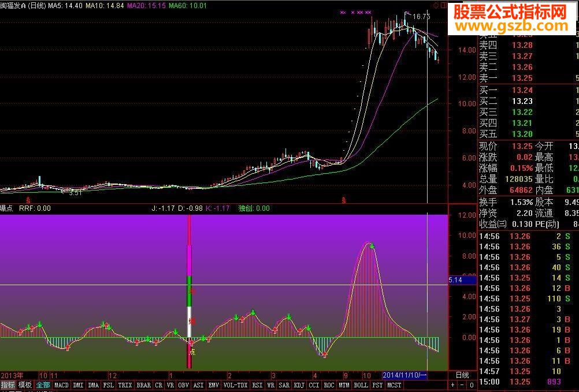Apply the CR indicator
579x392 pixels.
pos(159,385)
